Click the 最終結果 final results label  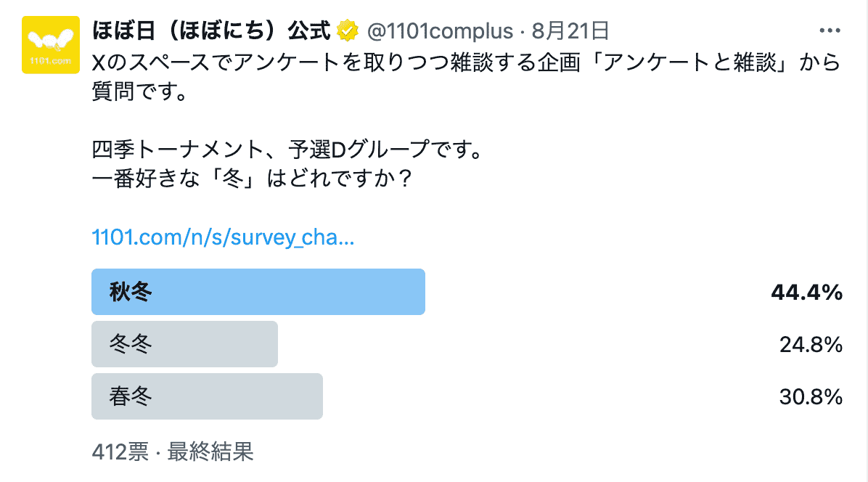coord(210,452)
